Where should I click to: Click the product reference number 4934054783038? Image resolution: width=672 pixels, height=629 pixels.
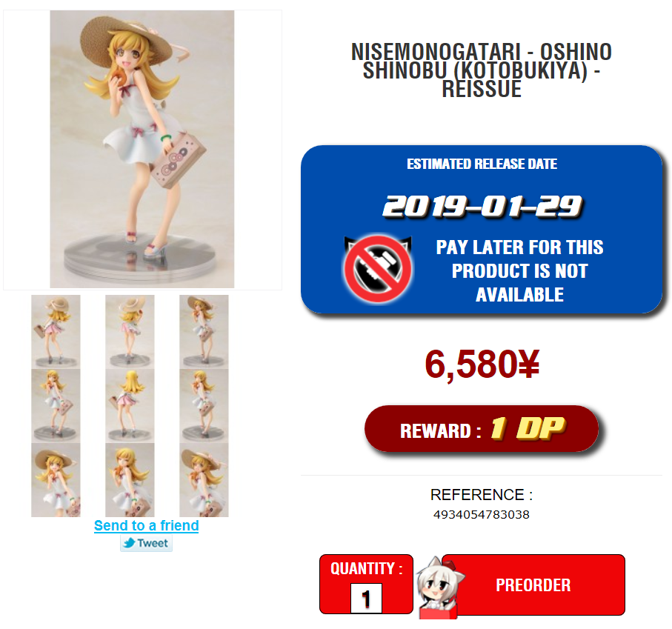pyautogui.click(x=482, y=515)
